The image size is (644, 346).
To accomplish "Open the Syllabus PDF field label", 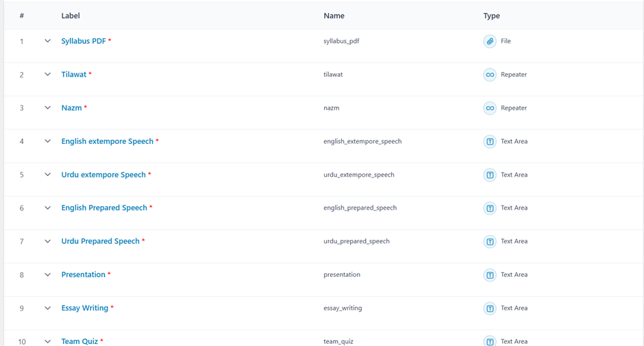I will tap(84, 41).
